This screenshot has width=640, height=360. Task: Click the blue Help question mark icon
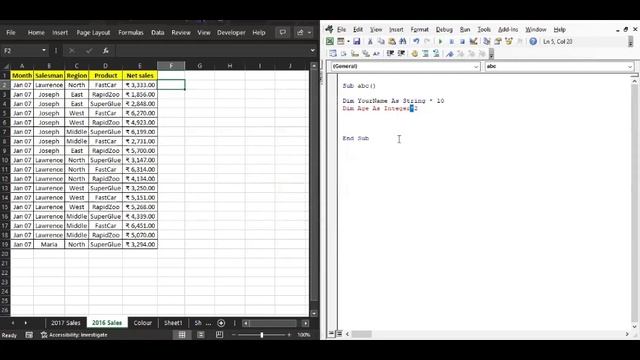pyautogui.click(x=533, y=41)
